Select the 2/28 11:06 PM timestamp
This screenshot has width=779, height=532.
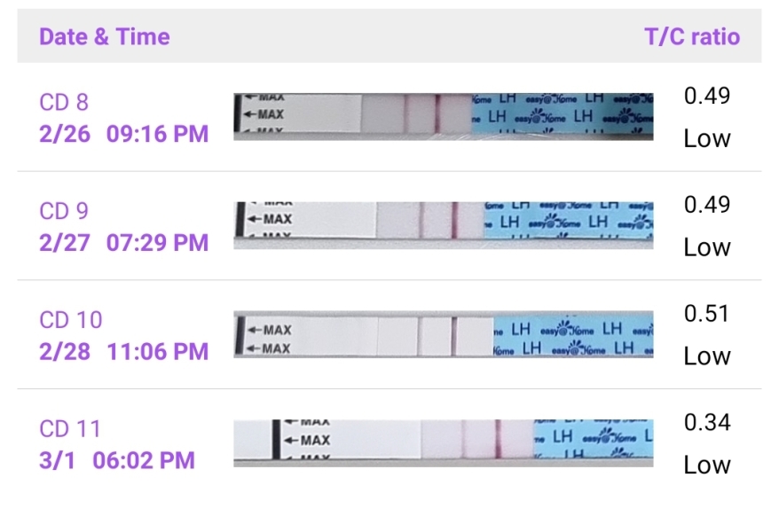(x=124, y=351)
